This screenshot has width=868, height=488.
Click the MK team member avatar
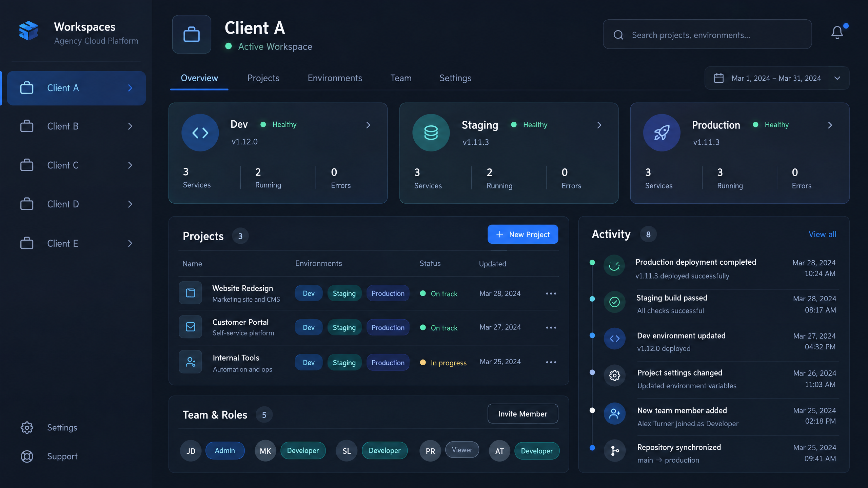pos(265,451)
